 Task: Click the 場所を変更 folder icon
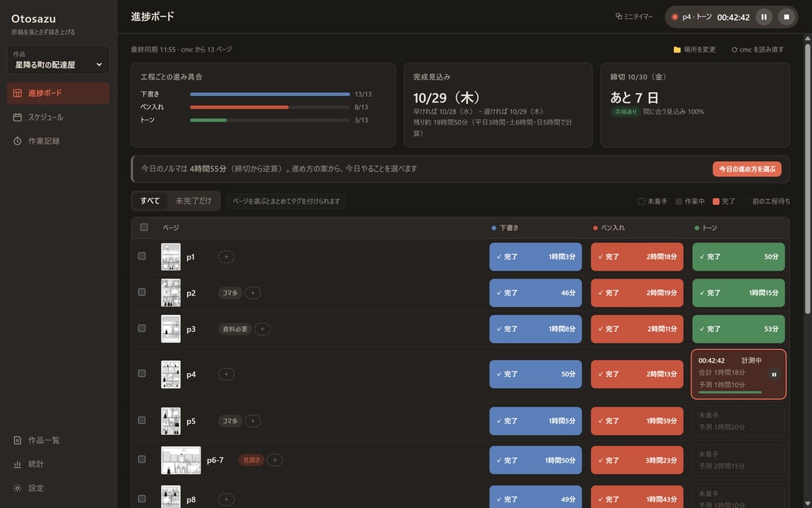coord(677,50)
